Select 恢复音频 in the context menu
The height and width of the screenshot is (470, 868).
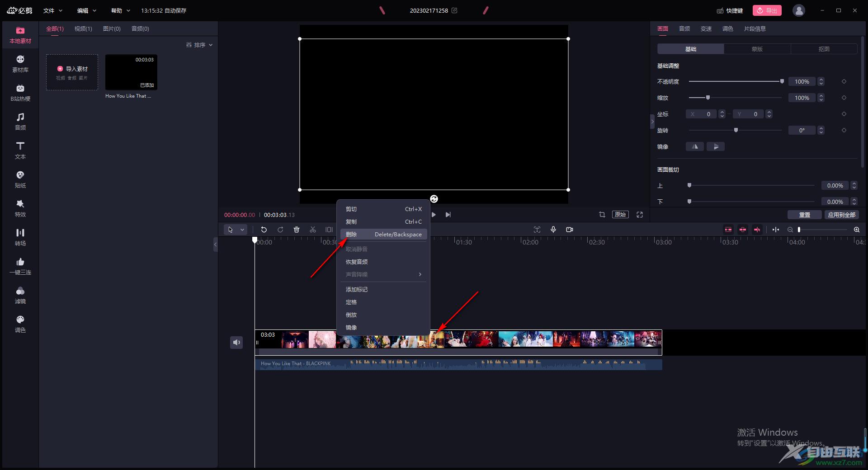[x=383, y=262]
